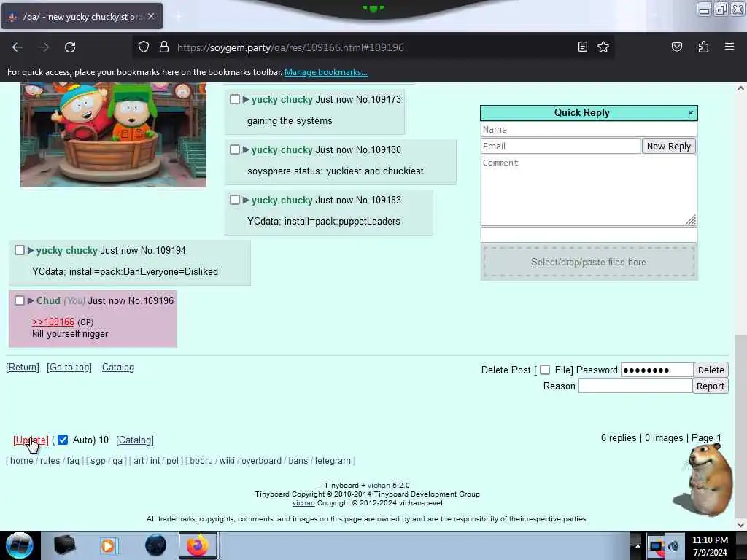Show hidden system tray icons arrow
747x560 pixels.
(637, 545)
